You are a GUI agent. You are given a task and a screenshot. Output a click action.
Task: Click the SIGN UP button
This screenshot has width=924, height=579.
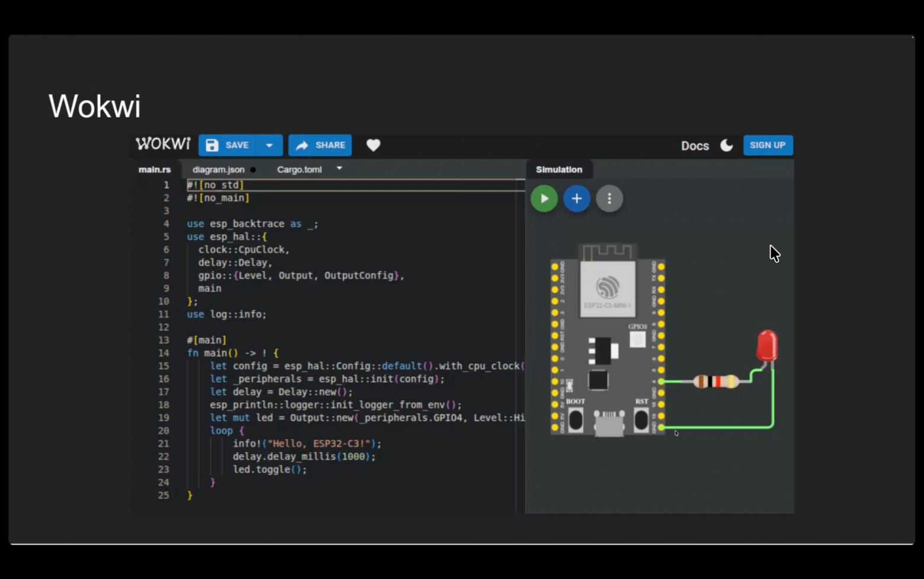pos(768,145)
